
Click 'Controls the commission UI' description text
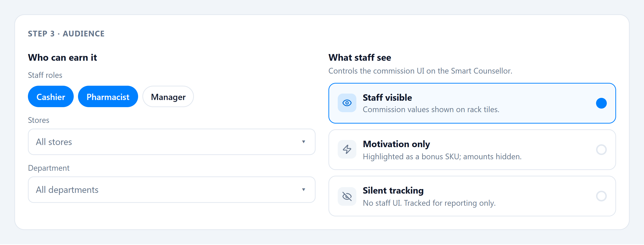(420, 71)
